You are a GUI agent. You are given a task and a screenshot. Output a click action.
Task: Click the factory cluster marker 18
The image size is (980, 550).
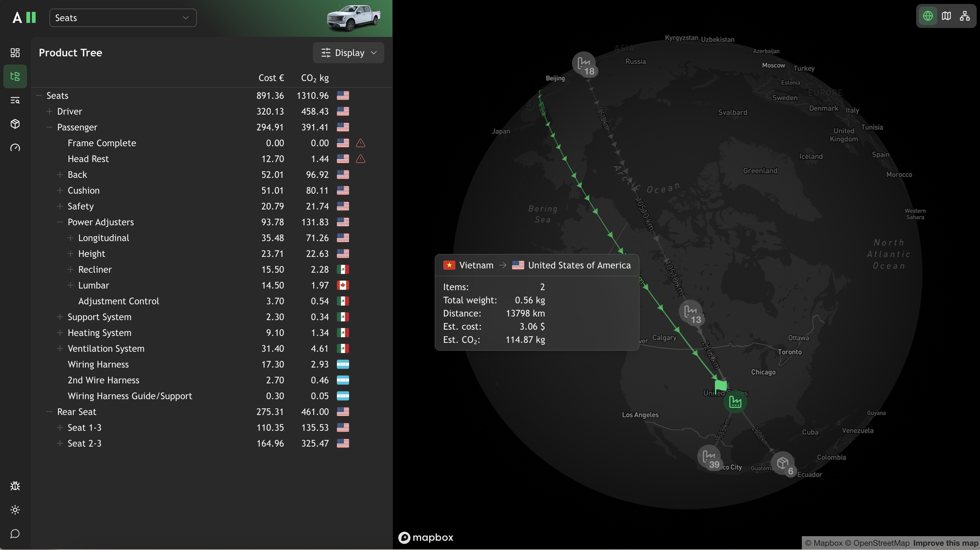(x=585, y=64)
